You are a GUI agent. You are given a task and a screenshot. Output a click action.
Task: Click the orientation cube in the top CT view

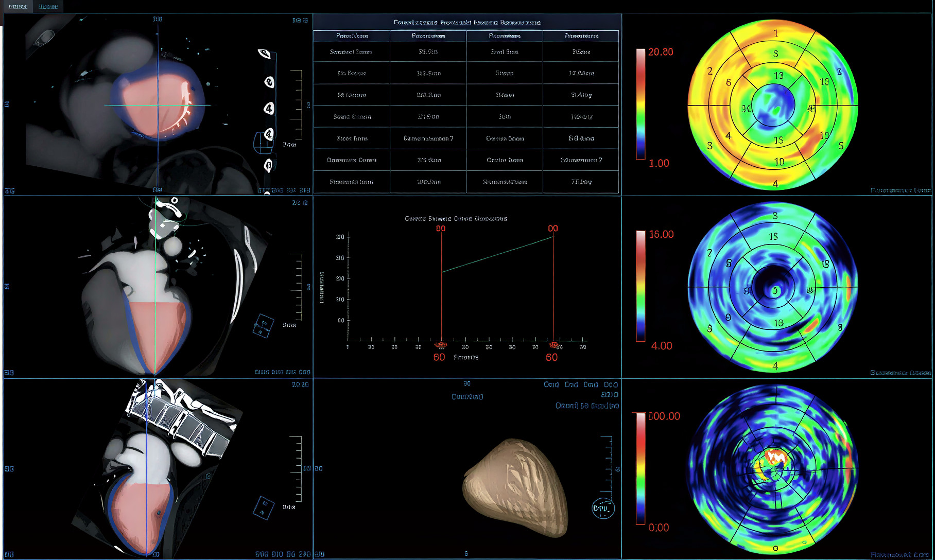(x=264, y=142)
